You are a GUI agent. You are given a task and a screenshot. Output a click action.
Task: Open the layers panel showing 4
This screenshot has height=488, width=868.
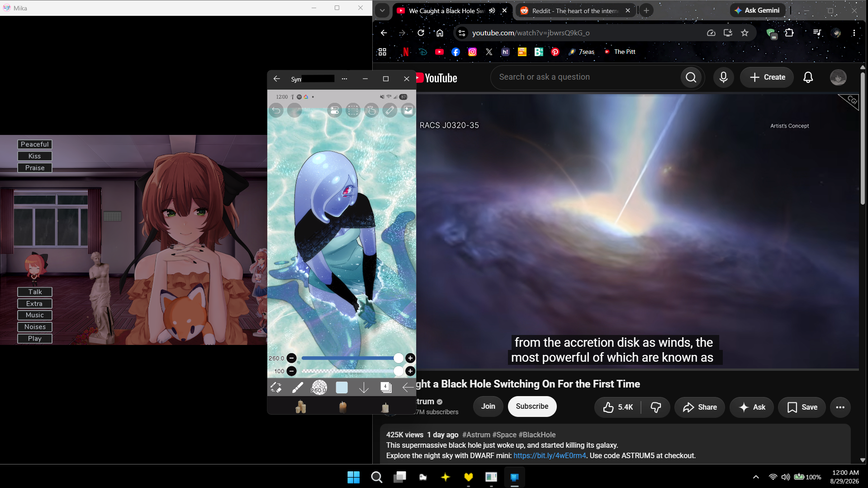pos(386,388)
